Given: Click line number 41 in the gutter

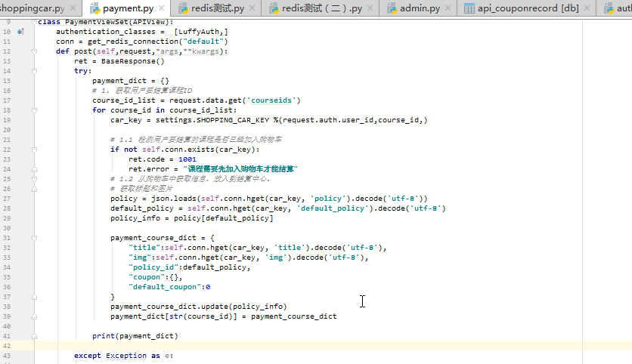Looking at the screenshot, I should point(7,335).
